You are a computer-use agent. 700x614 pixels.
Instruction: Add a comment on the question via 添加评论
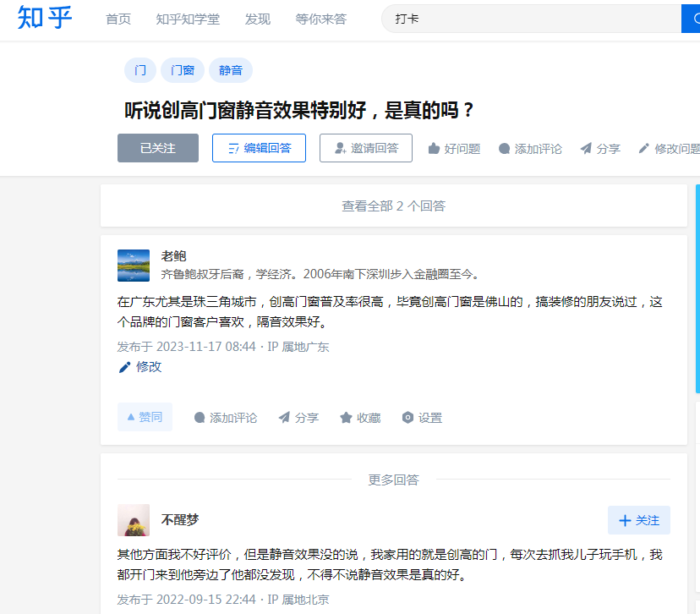[530, 149]
